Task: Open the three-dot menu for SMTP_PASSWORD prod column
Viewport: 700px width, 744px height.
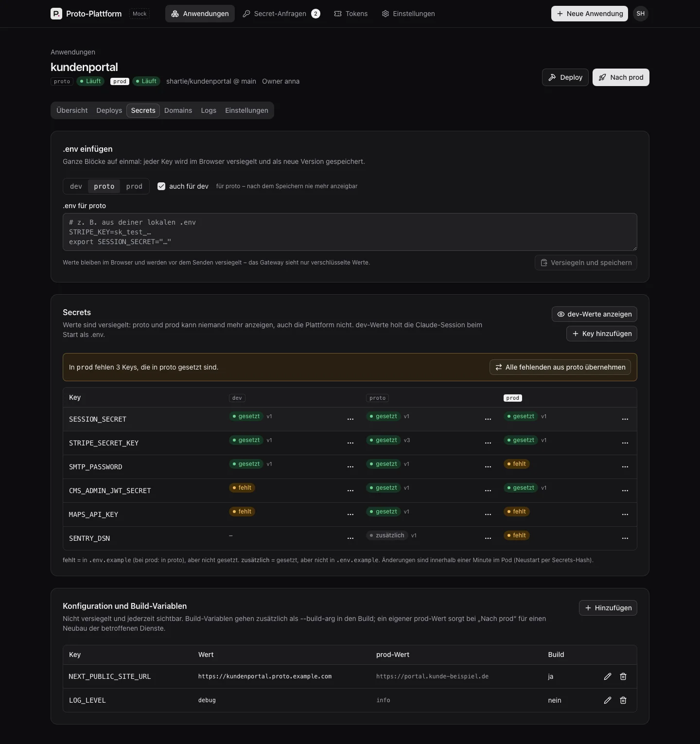Action: (625, 467)
